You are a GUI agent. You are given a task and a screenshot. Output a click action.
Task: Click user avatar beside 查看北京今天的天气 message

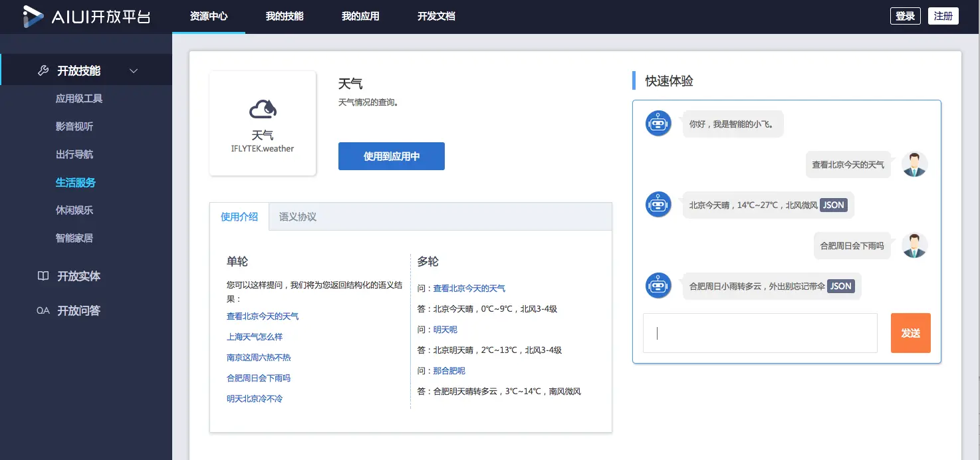tap(915, 164)
